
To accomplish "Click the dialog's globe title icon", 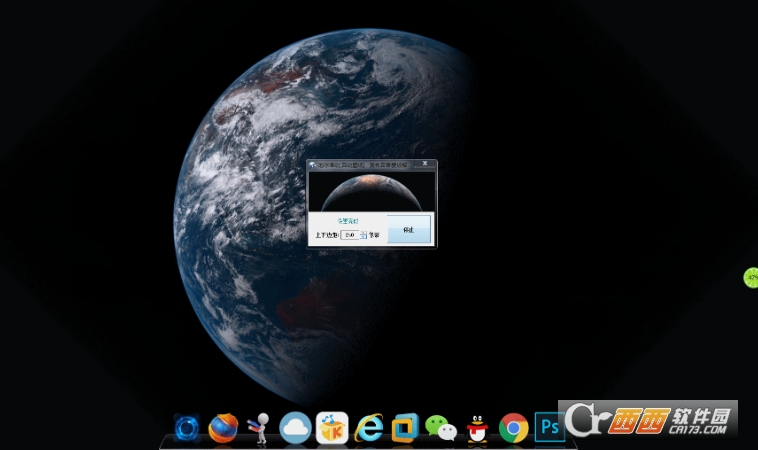I will [313, 165].
